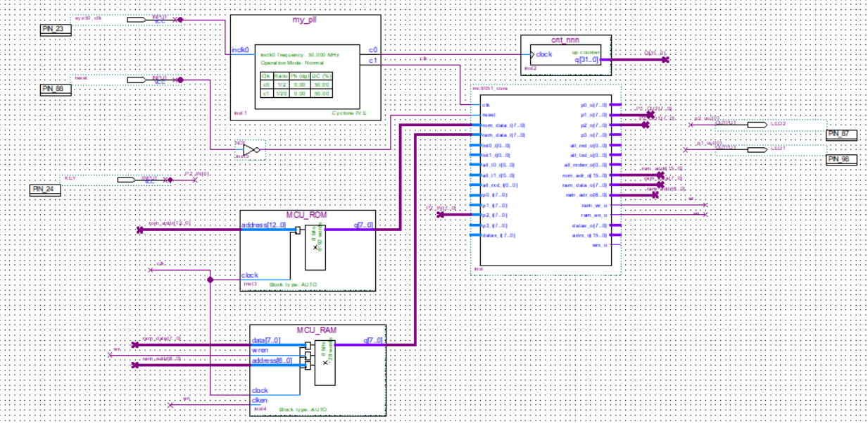Click the rom_addr[12..0] net label

[x=170, y=223]
